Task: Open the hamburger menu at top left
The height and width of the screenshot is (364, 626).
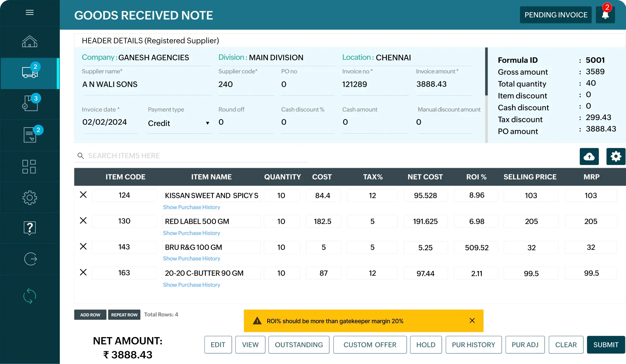Action: click(29, 12)
